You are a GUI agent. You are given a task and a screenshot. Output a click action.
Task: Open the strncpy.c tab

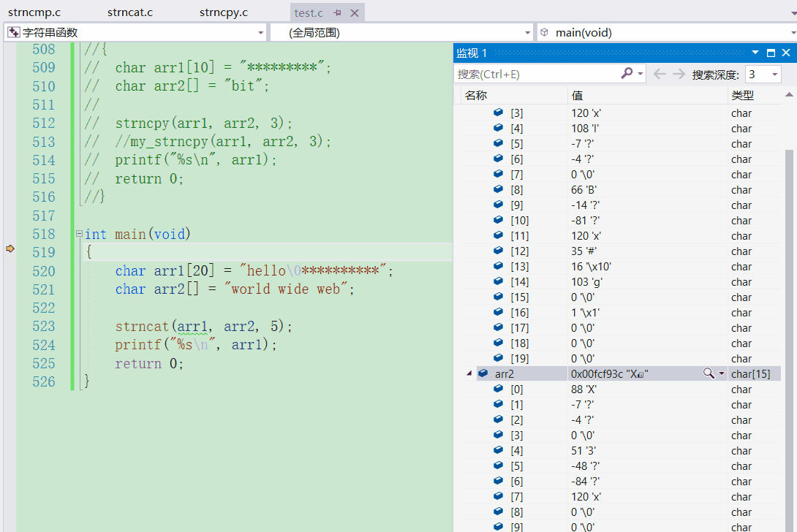[x=224, y=12]
